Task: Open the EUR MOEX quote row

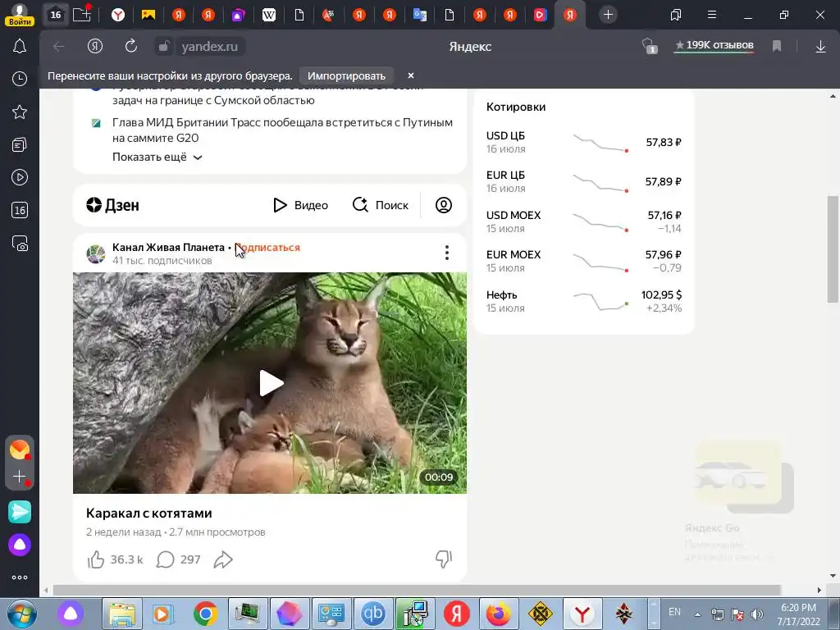Action: (584, 261)
